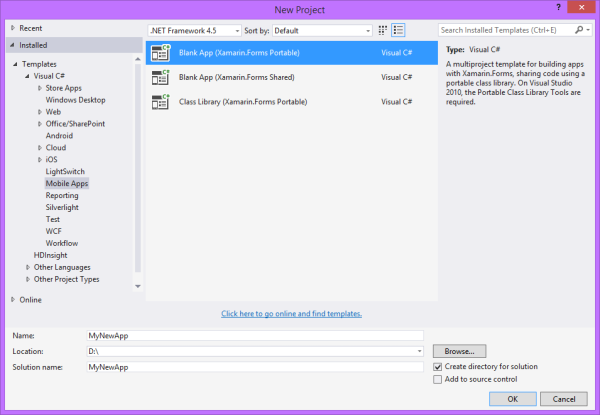Expand the Office/SharePoint node
The image size is (600, 415).
(x=40, y=124)
